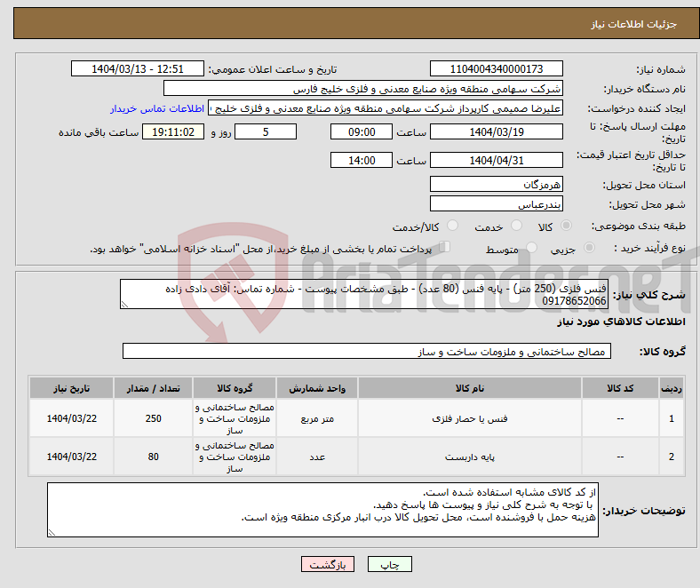Click the remaining time field 19:11:02
Screen dimensions: 700x588
173,131
